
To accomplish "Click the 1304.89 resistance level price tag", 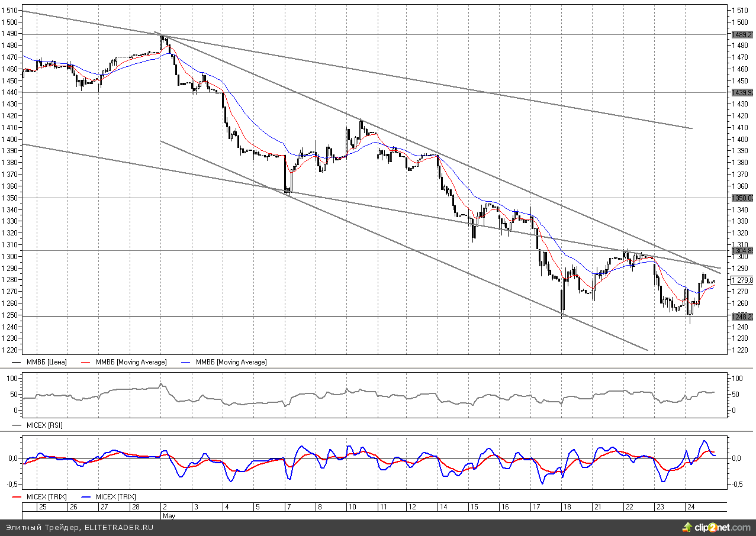I will tap(742, 250).
